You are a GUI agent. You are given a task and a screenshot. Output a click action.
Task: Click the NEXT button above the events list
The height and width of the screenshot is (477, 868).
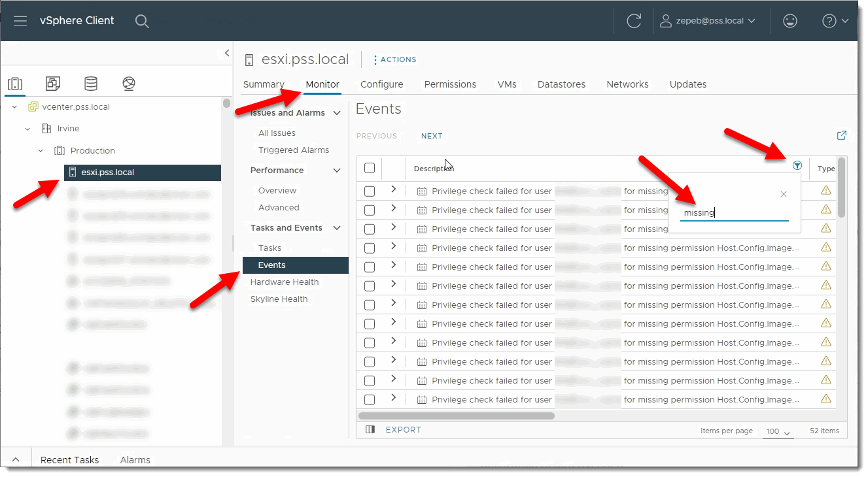[432, 136]
